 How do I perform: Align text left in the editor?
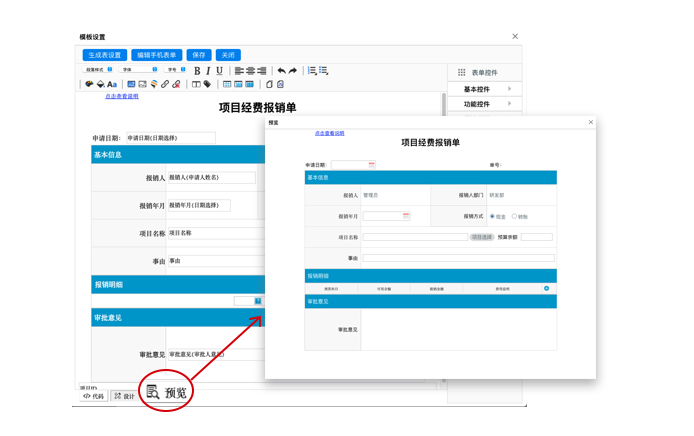click(239, 71)
